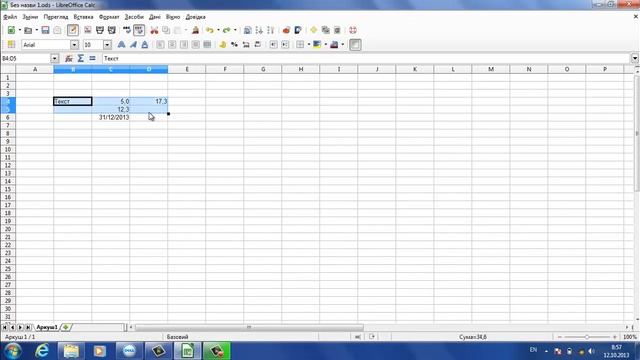Send document as e-mail icon

[57, 30]
